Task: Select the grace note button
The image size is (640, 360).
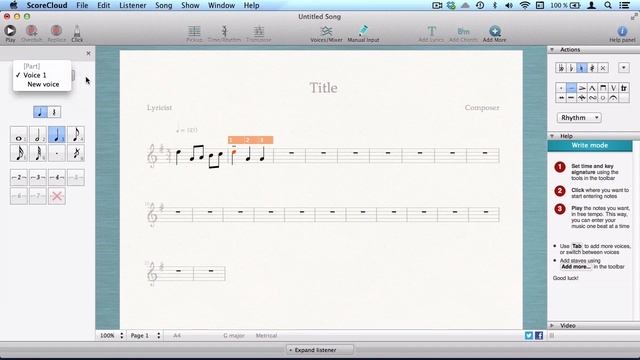Action: point(76,153)
